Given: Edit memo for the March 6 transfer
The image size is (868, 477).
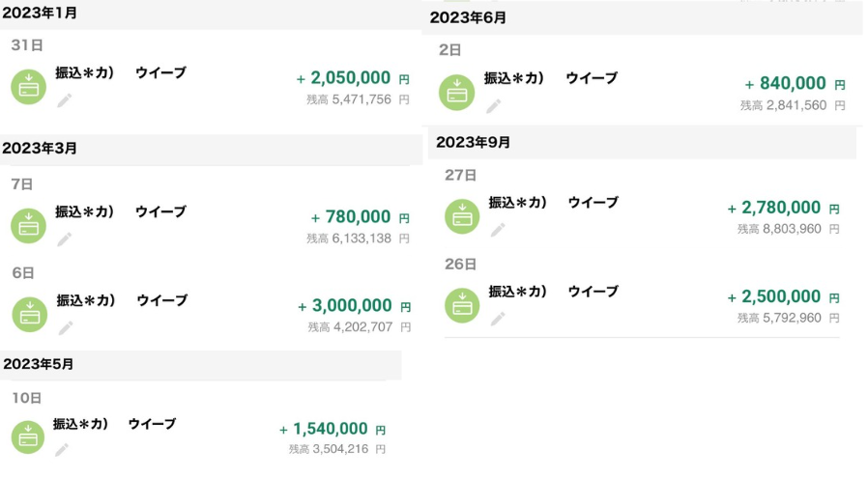Looking at the screenshot, I should coord(65,327).
